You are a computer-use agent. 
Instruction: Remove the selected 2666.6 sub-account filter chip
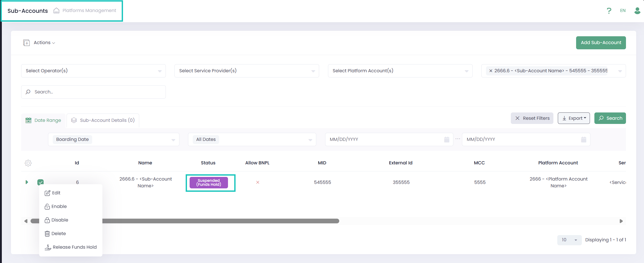pos(491,71)
